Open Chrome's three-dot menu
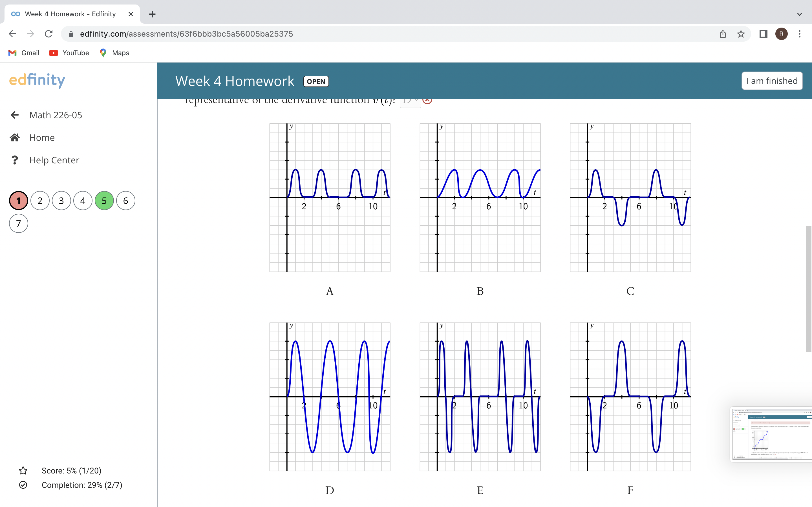This screenshot has height=507, width=812. (800, 34)
